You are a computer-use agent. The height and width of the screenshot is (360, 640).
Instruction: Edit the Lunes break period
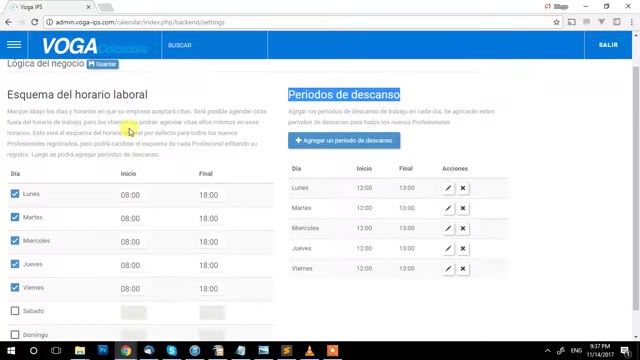click(448, 188)
